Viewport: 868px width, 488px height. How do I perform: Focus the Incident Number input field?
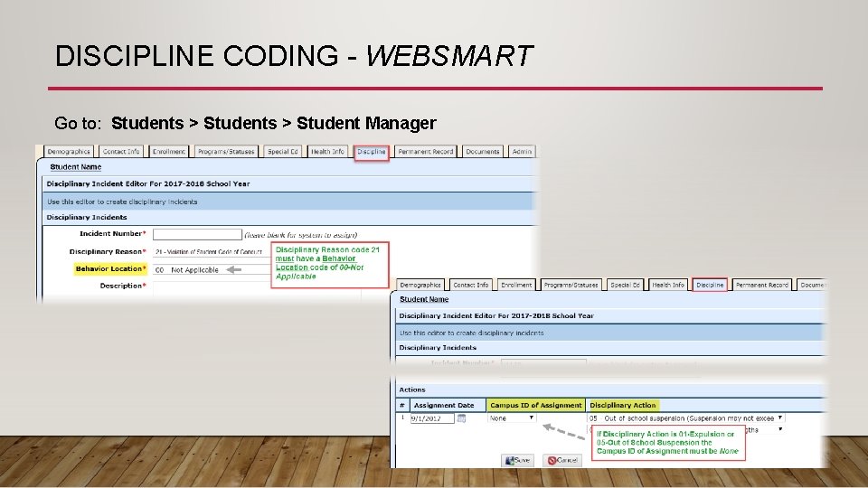198,234
